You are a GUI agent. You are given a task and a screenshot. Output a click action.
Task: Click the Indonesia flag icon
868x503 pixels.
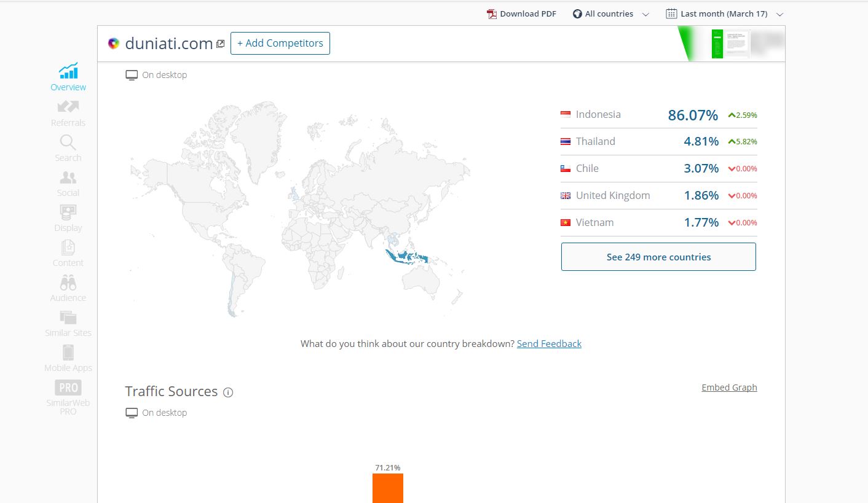(566, 115)
